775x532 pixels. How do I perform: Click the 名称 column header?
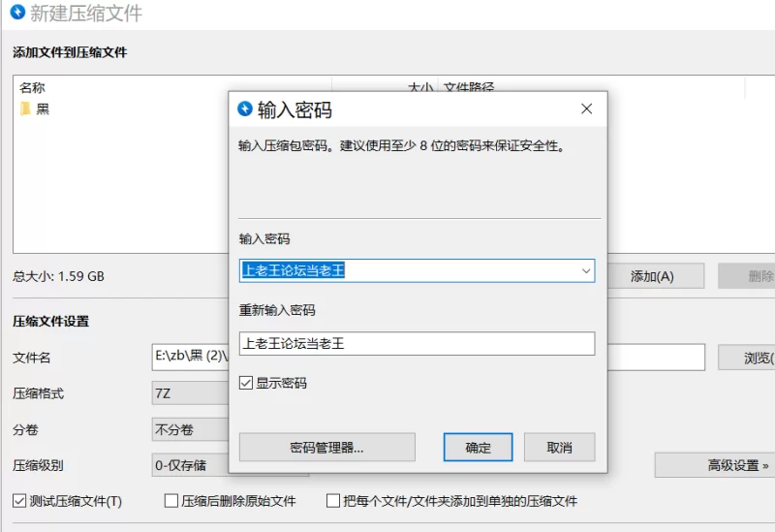pos(32,87)
